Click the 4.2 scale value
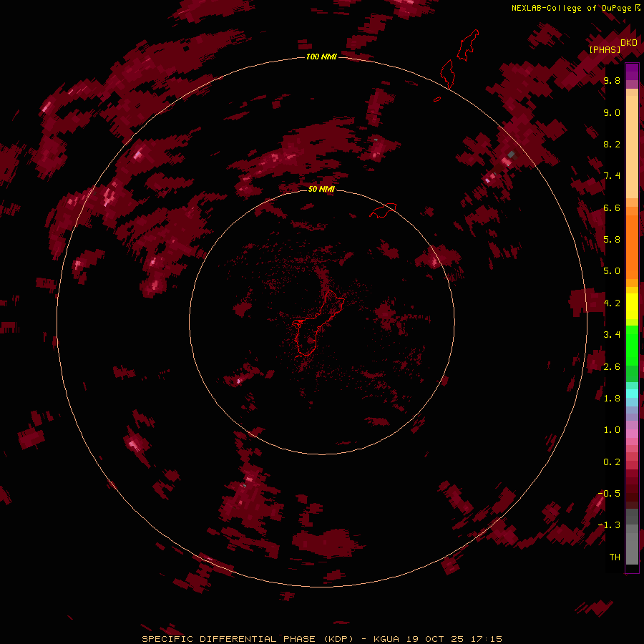The image size is (644, 644). pyautogui.click(x=612, y=303)
